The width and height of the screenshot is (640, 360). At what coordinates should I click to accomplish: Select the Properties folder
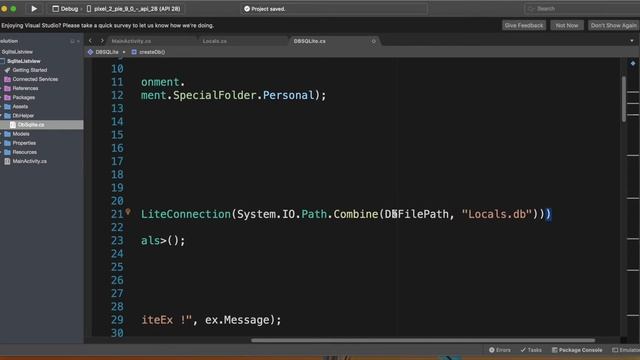[x=24, y=143]
